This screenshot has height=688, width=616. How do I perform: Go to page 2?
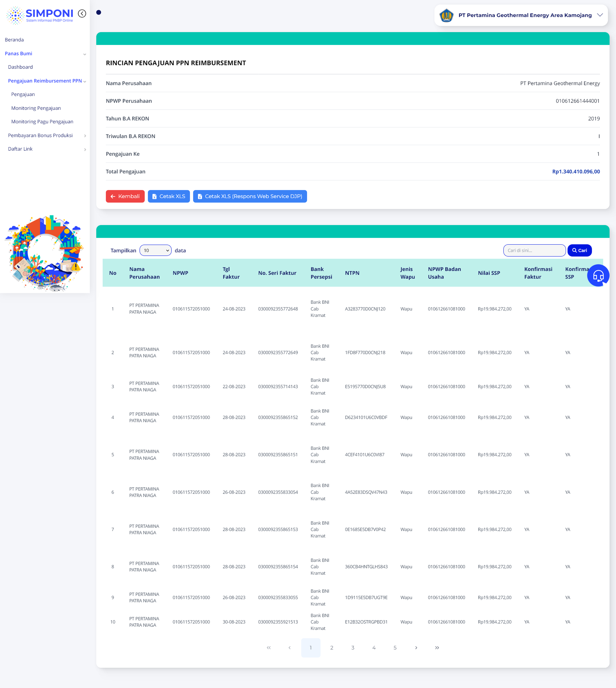pyautogui.click(x=332, y=648)
